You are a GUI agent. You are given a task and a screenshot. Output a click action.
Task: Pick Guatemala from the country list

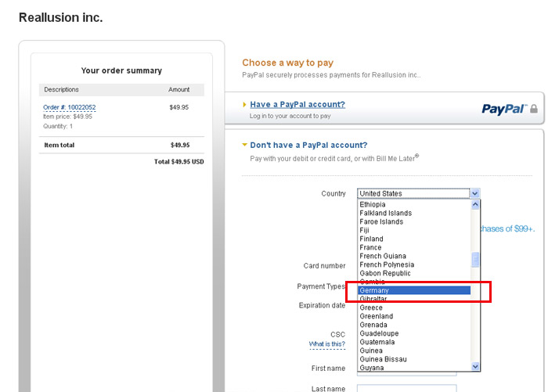[414, 342]
